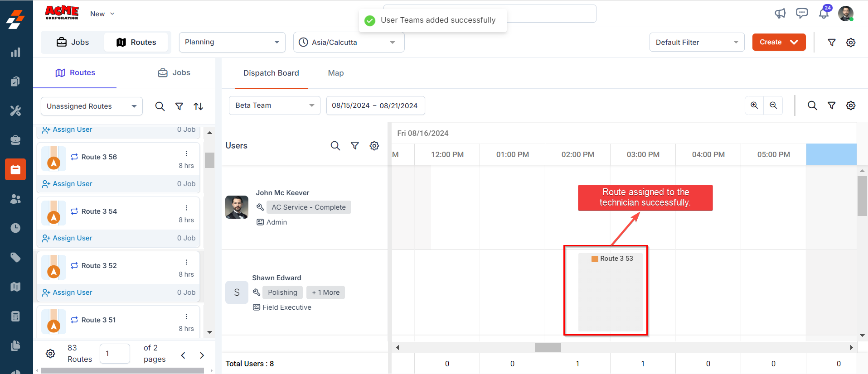Screen dimensions: 868x374
Task: Click the zoom in timeline icon
Action: click(x=754, y=105)
